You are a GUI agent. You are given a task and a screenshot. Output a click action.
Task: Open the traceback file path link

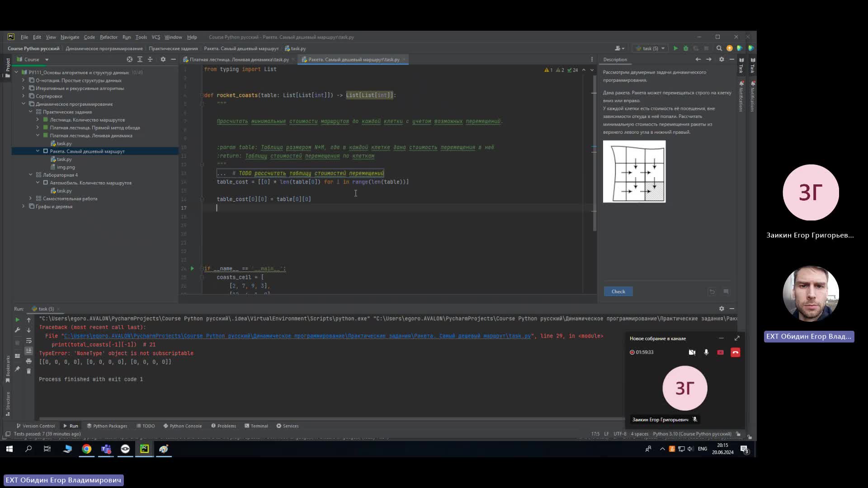pyautogui.click(x=297, y=336)
